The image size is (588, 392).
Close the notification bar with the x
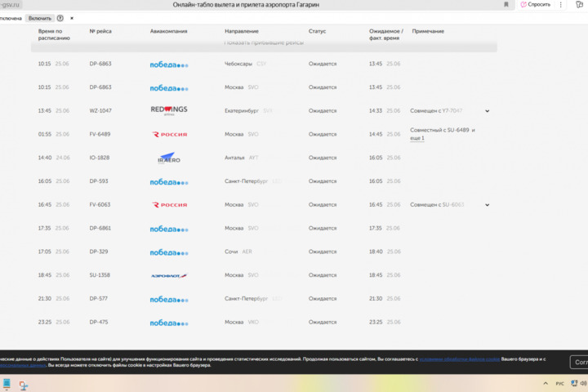[x=72, y=18]
